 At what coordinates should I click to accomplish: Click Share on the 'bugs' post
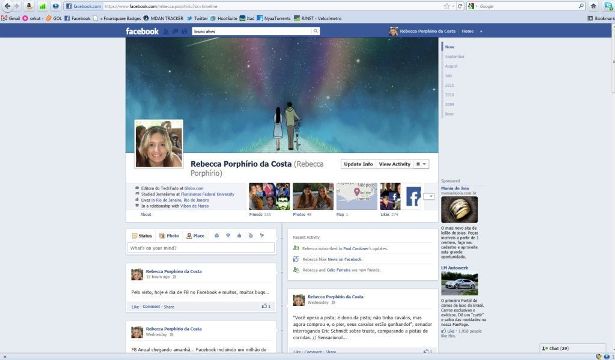pos(169,307)
